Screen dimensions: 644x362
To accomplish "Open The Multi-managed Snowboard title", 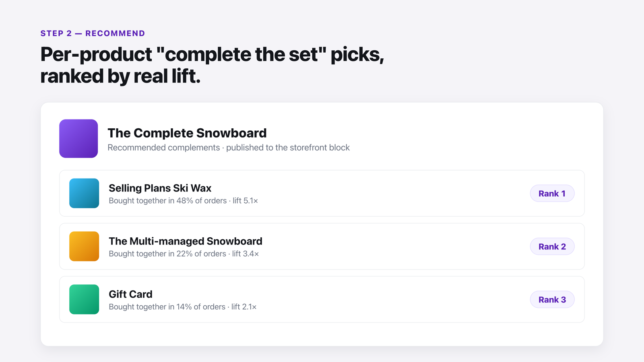I will coord(186,241).
